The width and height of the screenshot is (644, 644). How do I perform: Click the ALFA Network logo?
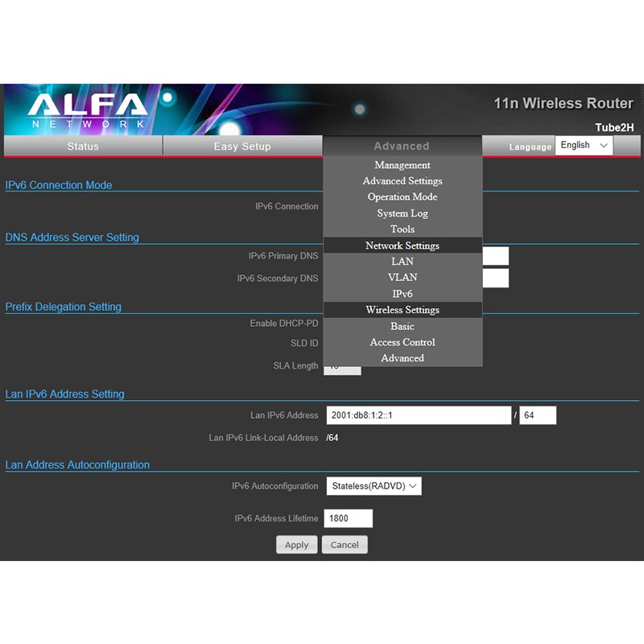(89, 110)
